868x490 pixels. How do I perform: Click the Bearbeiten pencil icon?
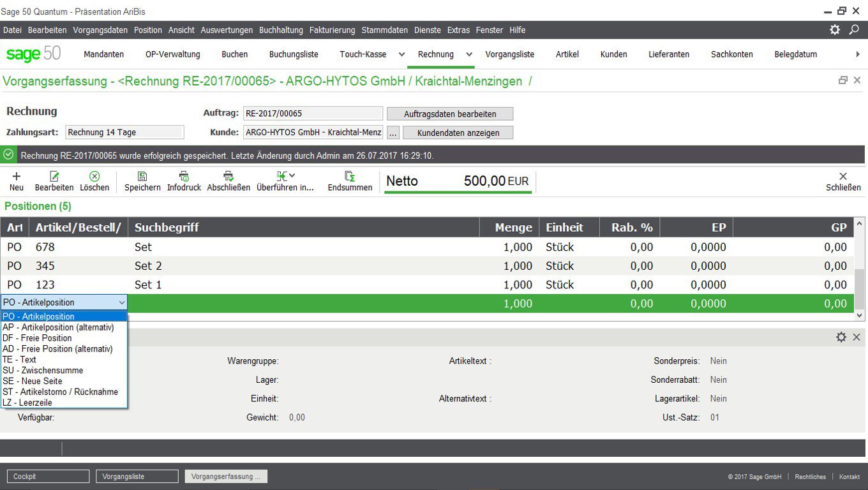[54, 177]
